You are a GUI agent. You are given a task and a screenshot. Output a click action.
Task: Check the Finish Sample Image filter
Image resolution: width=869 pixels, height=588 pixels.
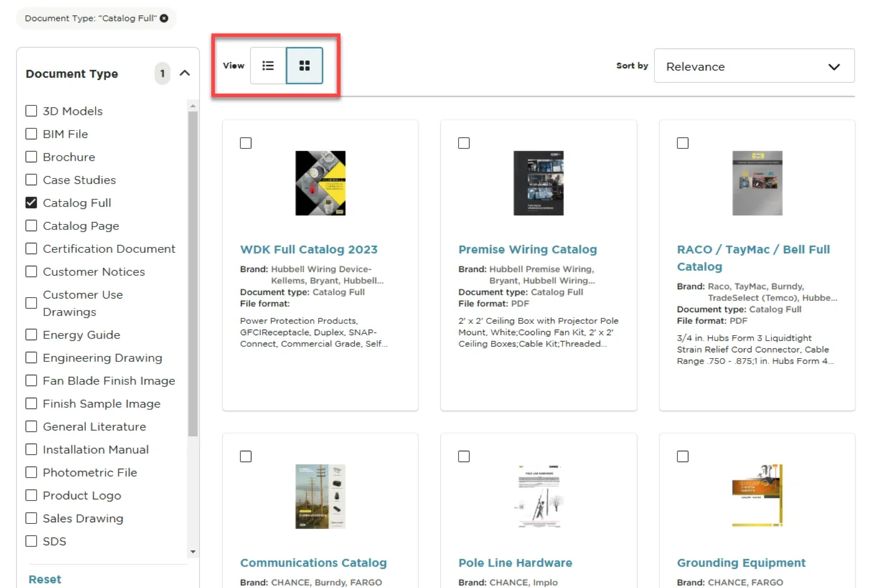click(32, 403)
